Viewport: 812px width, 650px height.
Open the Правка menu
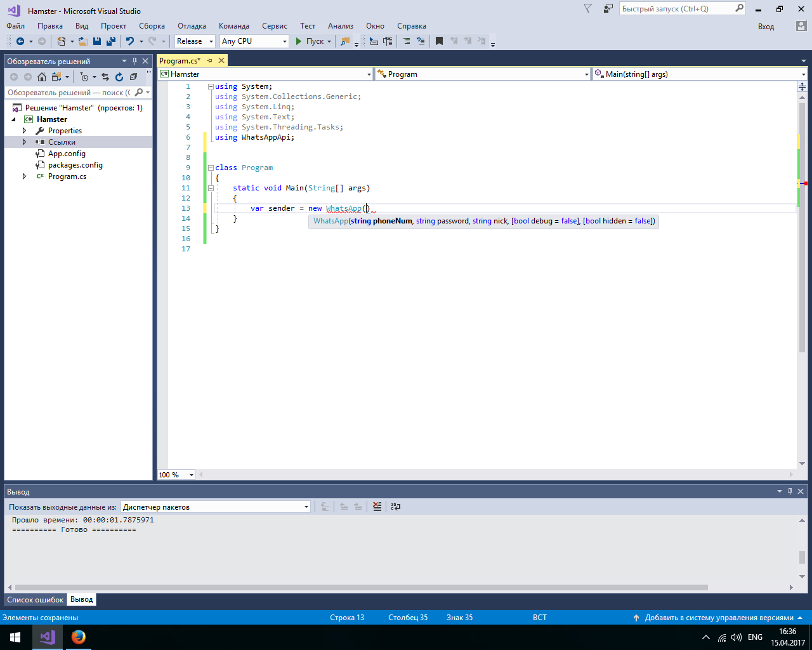pyautogui.click(x=50, y=26)
